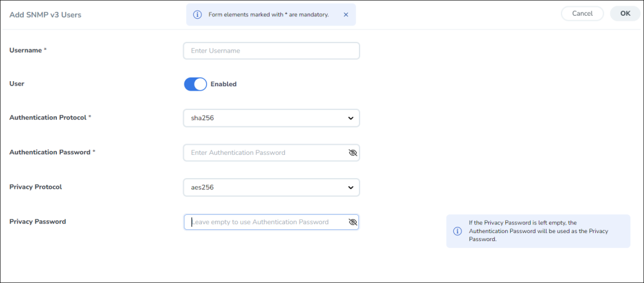This screenshot has height=283, width=644.
Task: Show the Authentication Password via eye icon
Action: [x=353, y=152]
